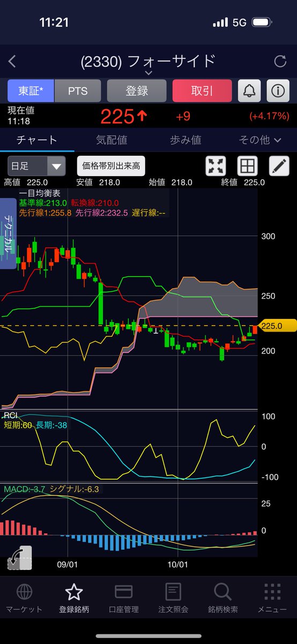Tap 先行線2:232.5 value
Screen dimensions: 297x644
coord(102,213)
